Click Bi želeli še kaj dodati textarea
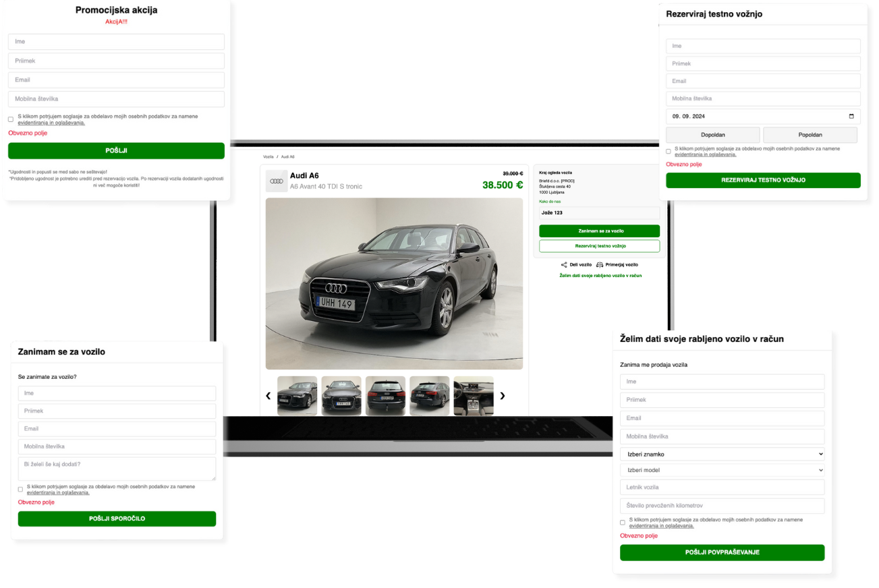 pyautogui.click(x=117, y=469)
